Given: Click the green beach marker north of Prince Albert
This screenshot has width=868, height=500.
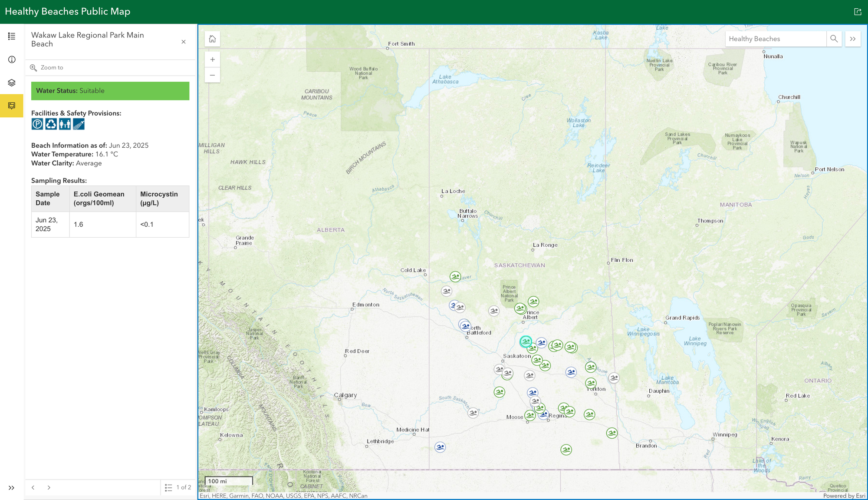Looking at the screenshot, I should [533, 301].
